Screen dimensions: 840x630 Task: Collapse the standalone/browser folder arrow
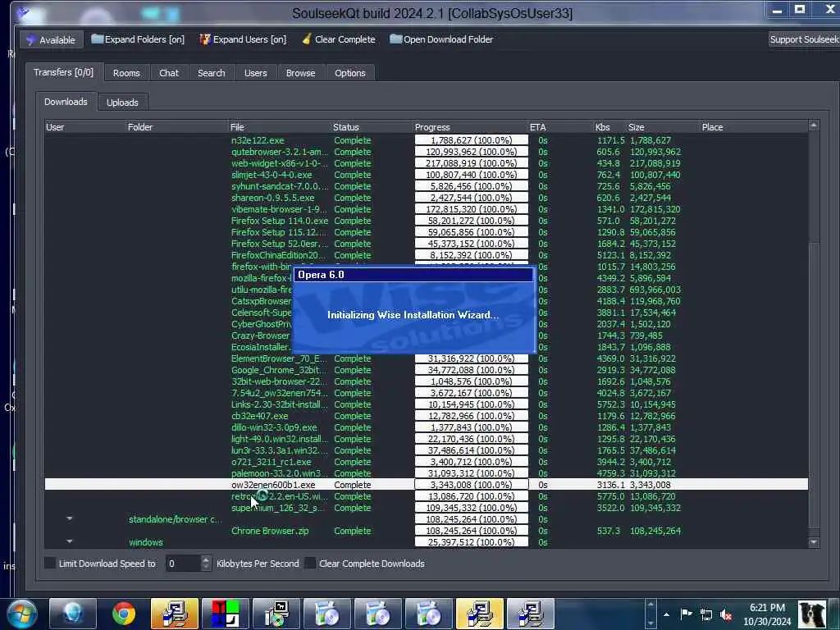pyautogui.click(x=69, y=518)
